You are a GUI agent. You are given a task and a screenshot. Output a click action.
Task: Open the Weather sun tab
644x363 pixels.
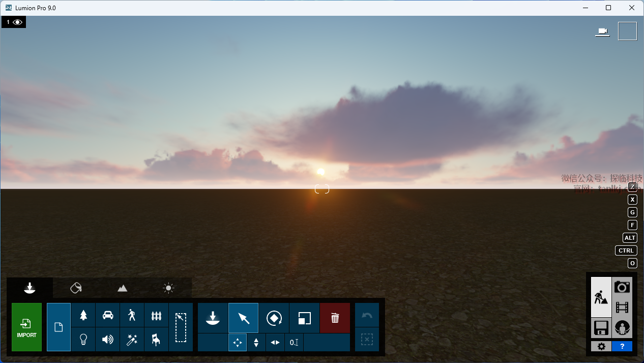click(168, 288)
